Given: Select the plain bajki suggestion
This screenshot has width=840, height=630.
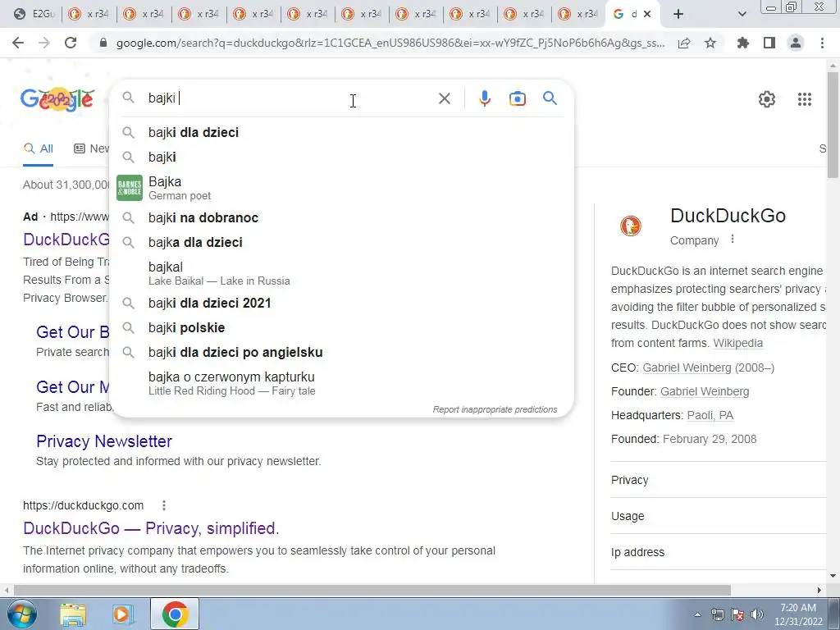Looking at the screenshot, I should tap(342, 157).
